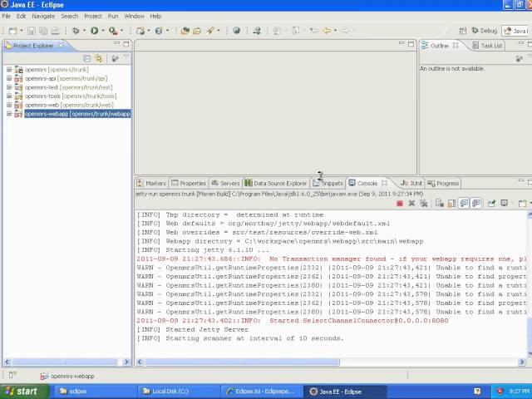Click the Open Console icon

coord(523,203)
